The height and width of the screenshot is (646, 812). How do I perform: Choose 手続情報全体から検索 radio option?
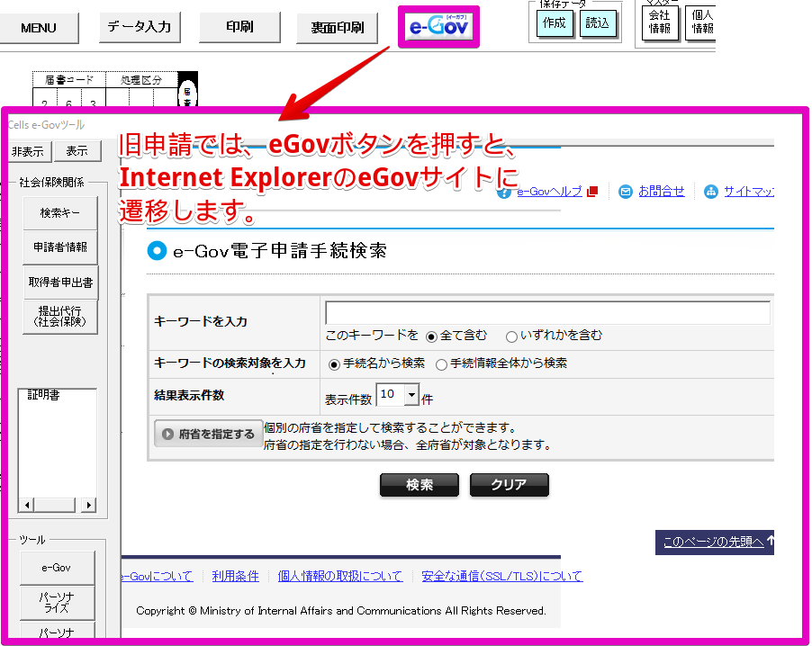click(441, 364)
